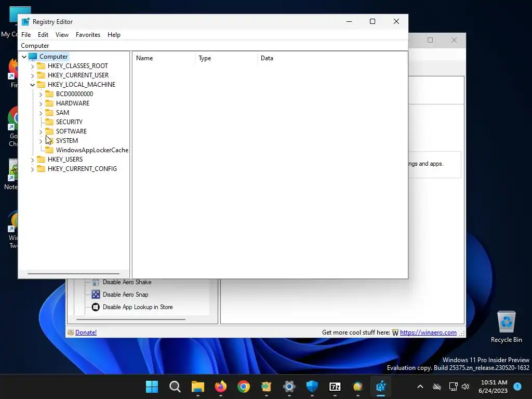532x399 pixels.
Task: Open Settings gear on taskbar
Action: tap(289, 387)
